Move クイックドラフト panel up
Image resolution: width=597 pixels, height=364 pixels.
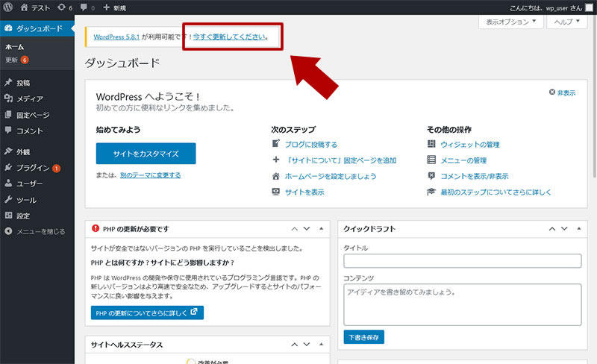point(552,229)
